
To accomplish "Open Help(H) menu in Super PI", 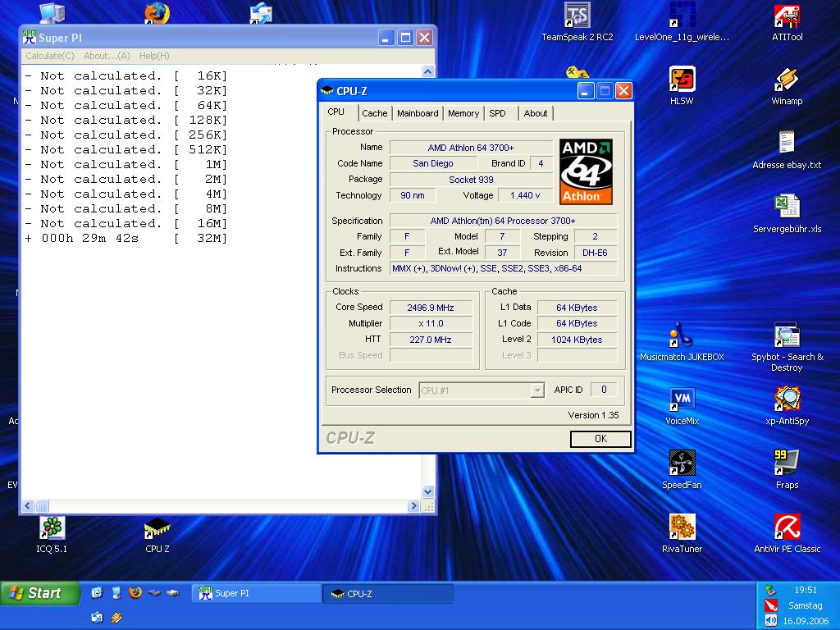I will [x=154, y=56].
